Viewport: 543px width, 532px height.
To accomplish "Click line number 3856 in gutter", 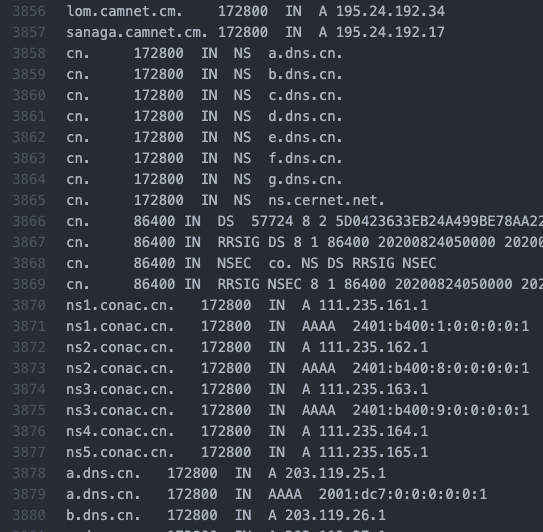I will [x=29, y=11].
